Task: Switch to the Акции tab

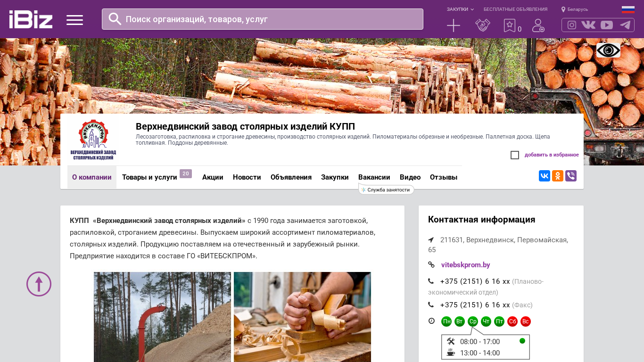Action: tap(213, 177)
